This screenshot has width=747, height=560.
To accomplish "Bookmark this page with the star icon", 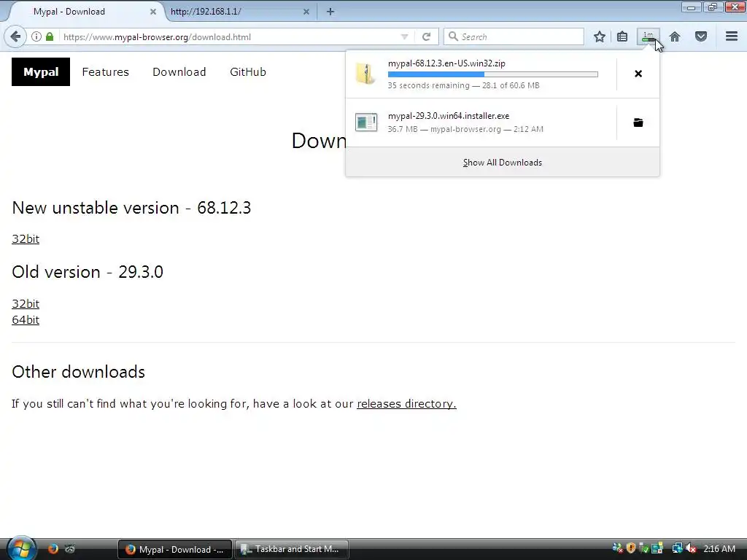I will (x=600, y=36).
